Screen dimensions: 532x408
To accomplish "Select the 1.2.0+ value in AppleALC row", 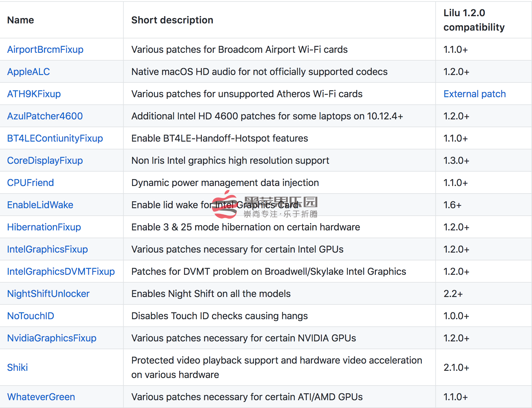I will 456,72.
